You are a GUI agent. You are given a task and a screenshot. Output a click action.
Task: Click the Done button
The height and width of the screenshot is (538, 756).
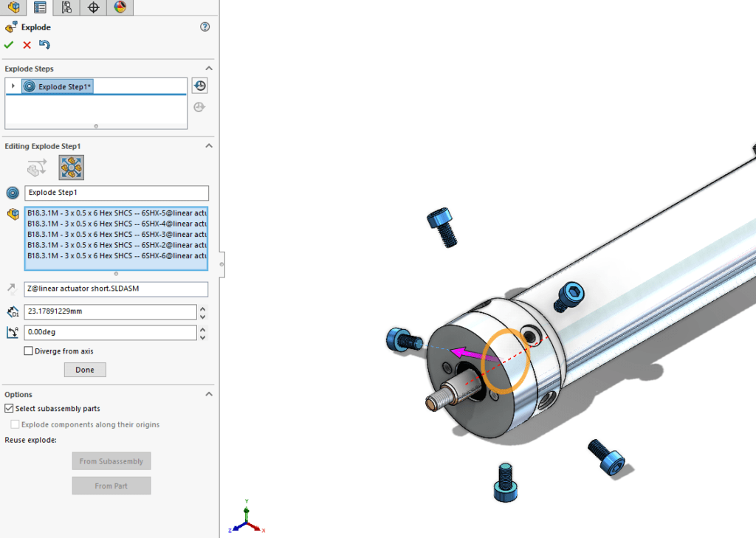pos(84,369)
